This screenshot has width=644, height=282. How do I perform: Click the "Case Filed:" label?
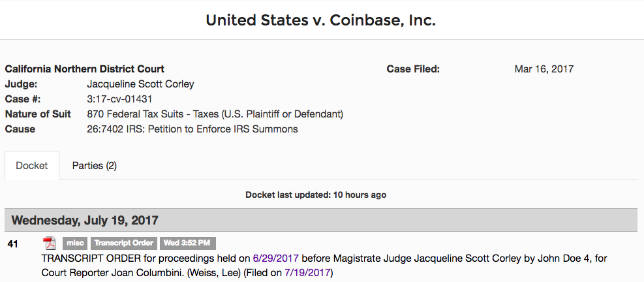pyautogui.click(x=413, y=69)
